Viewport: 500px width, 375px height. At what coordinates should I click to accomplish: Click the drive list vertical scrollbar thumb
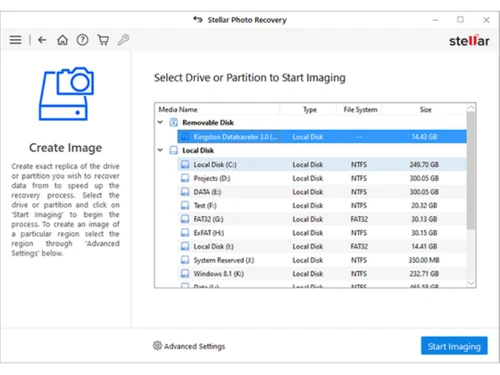click(471, 171)
